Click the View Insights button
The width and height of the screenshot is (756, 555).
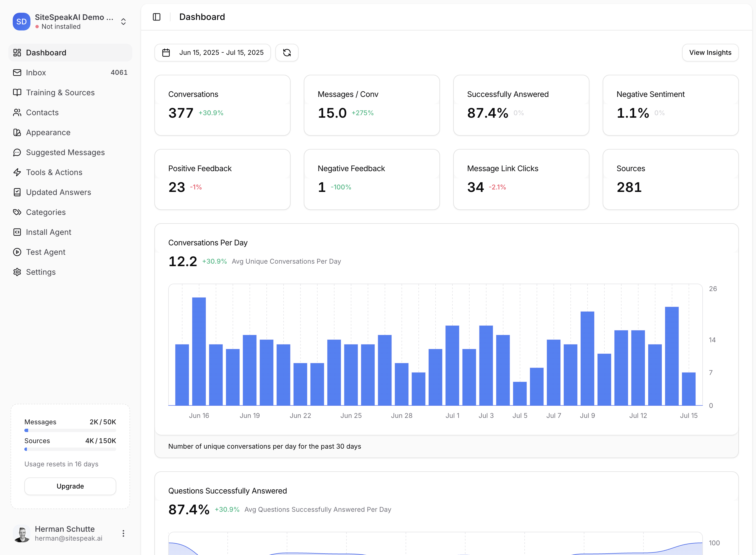point(710,52)
